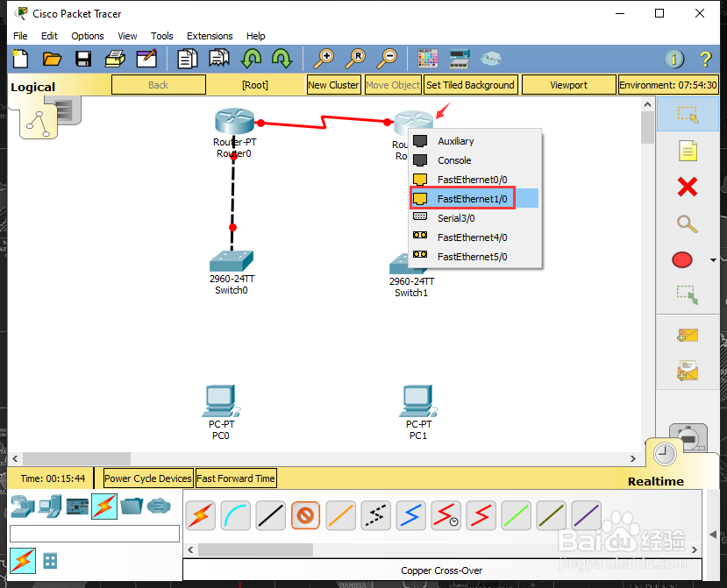Choose the Resize Shape tool
The width and height of the screenshot is (727, 588).
pyautogui.click(x=688, y=294)
